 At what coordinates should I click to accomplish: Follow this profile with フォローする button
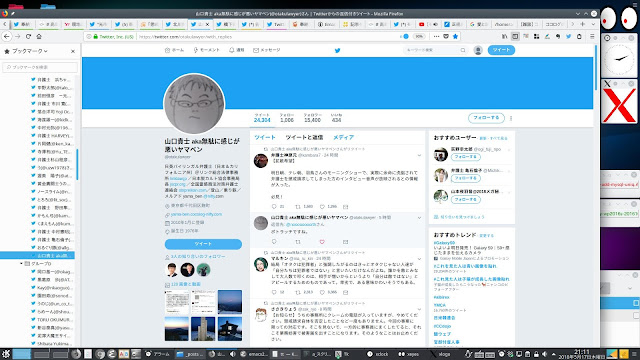(x=486, y=118)
